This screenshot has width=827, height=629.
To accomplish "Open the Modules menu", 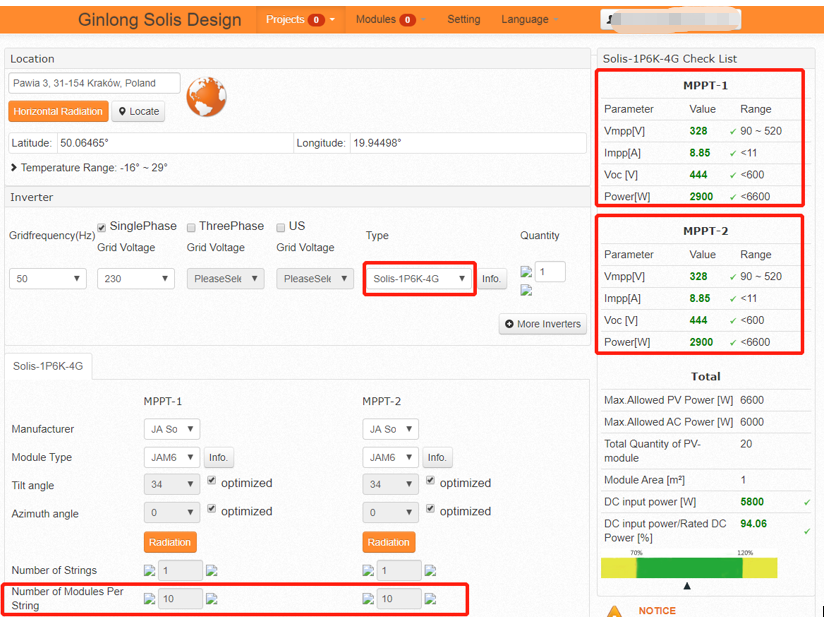I will click(x=390, y=20).
